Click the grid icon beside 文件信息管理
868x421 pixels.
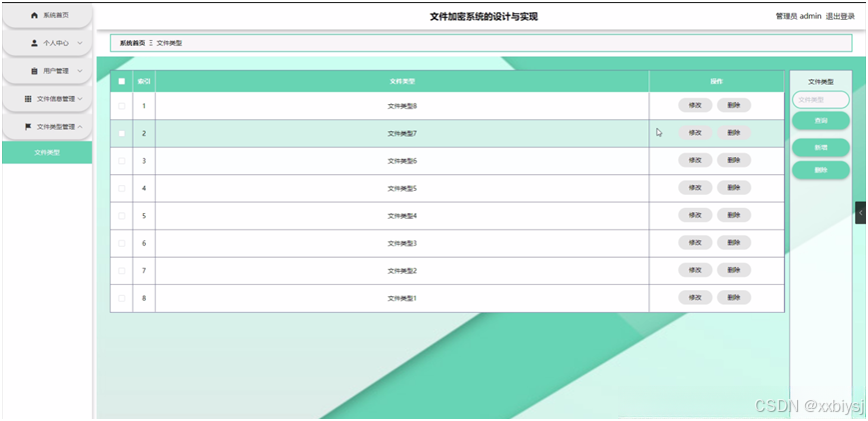pos(28,99)
